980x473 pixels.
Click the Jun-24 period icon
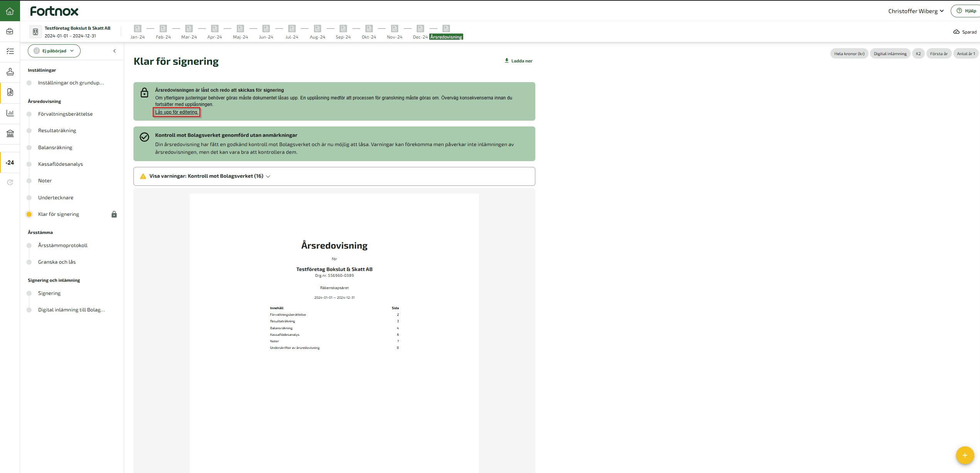point(266,29)
